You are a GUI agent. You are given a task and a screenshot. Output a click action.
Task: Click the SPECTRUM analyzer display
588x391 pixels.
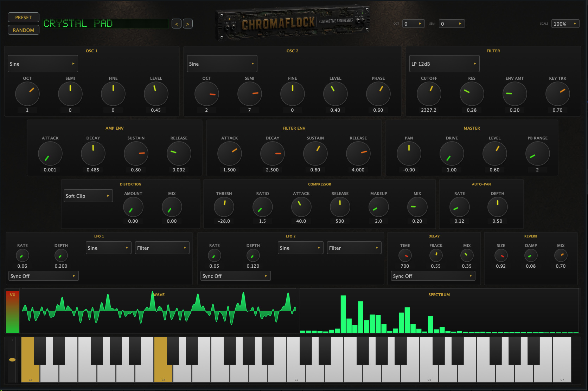439,311
